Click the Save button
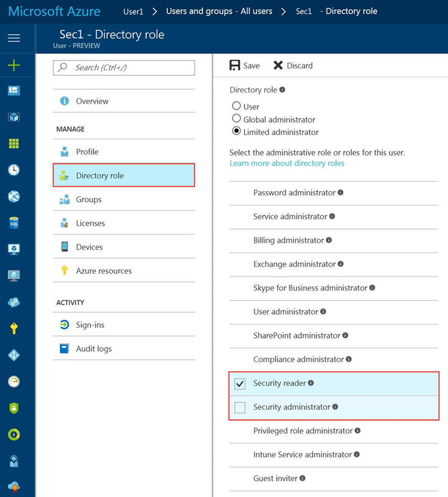 tap(245, 65)
